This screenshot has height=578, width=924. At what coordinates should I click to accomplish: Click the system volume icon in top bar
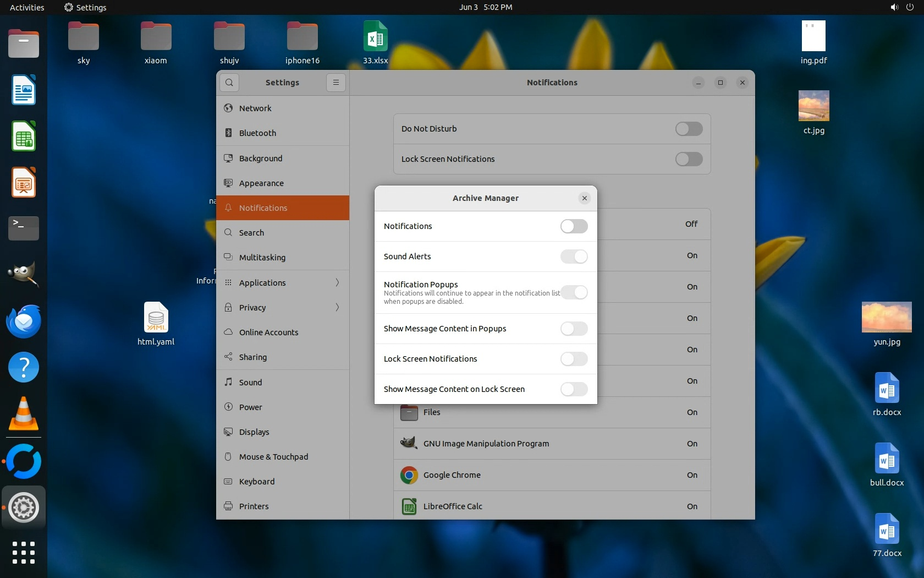[894, 7]
